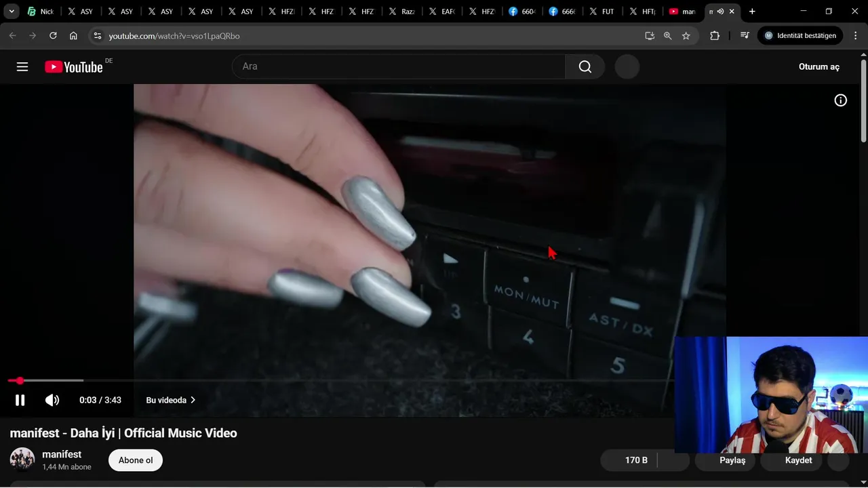Install app icon in address bar
Viewport: 868px width, 488px height.
pos(650,36)
